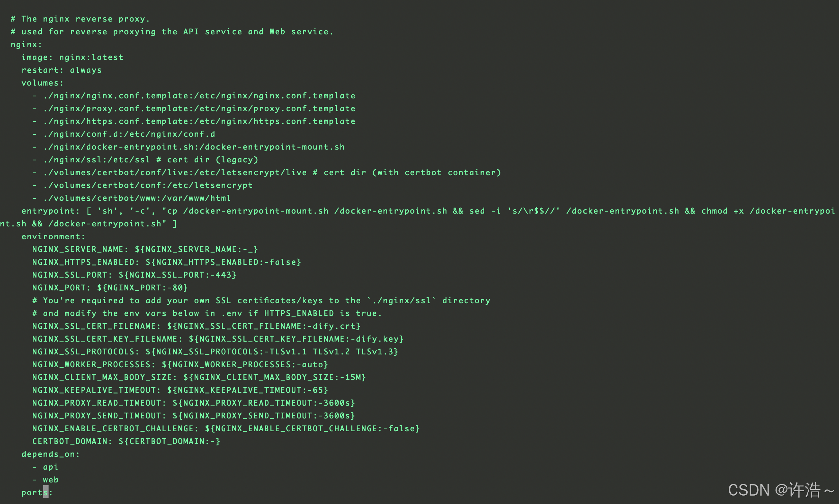Click the NGINX_HTTPS_ENABLED false value
Image resolution: width=839 pixels, height=504 pixels.
point(285,262)
